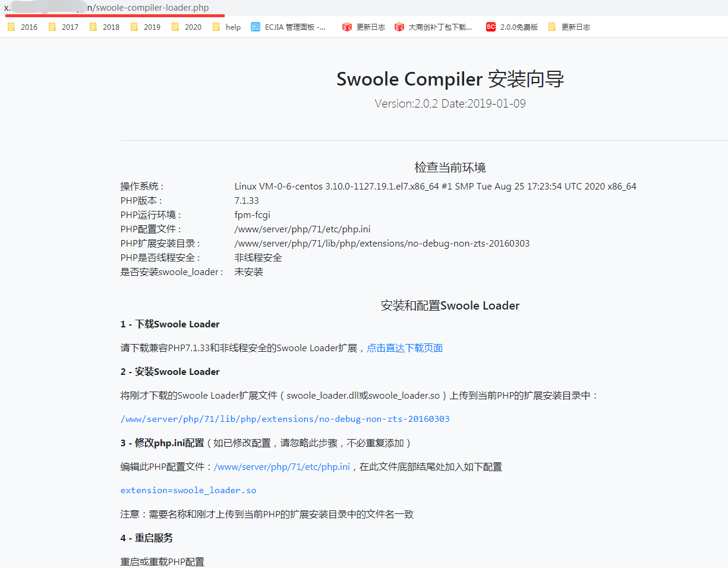
Task: Click the extensions directory value in the environment table
Action: [x=382, y=244]
